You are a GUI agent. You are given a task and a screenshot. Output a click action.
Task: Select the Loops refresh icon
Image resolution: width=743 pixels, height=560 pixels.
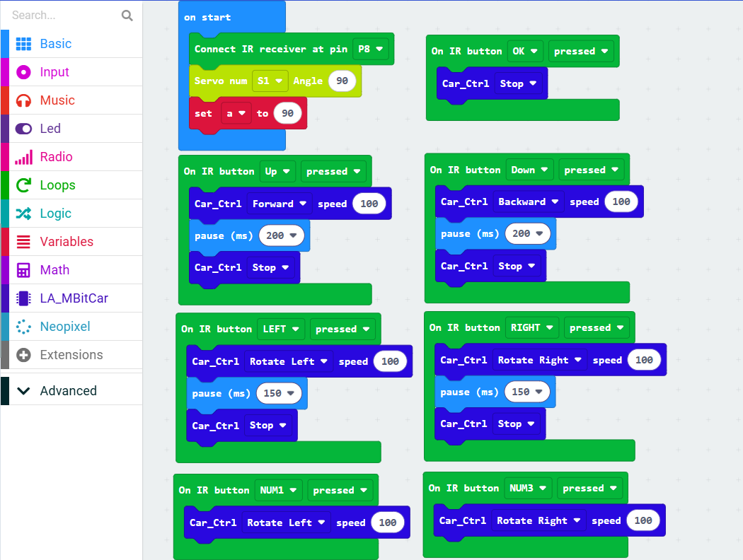[23, 185]
